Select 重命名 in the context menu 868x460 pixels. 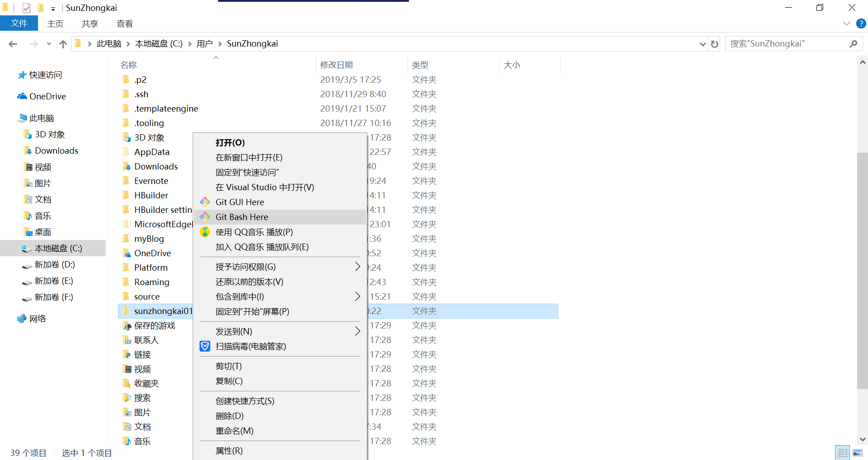coord(234,431)
